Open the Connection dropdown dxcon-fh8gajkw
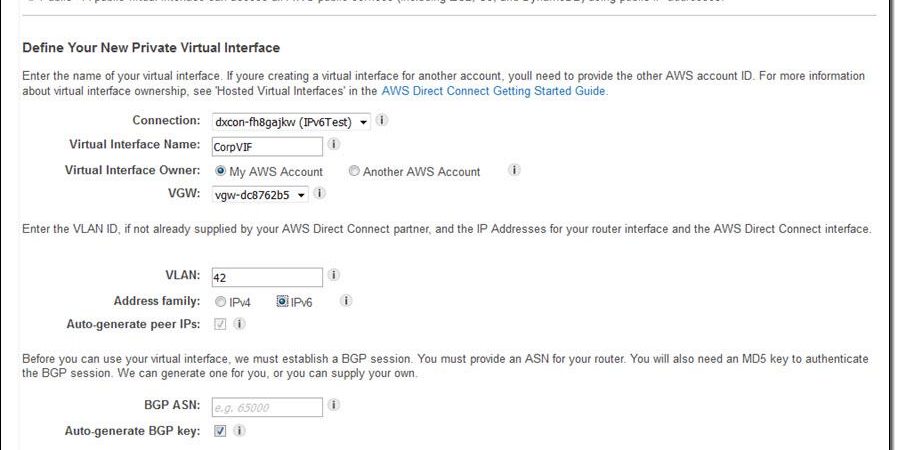900x450 pixels. point(291,122)
